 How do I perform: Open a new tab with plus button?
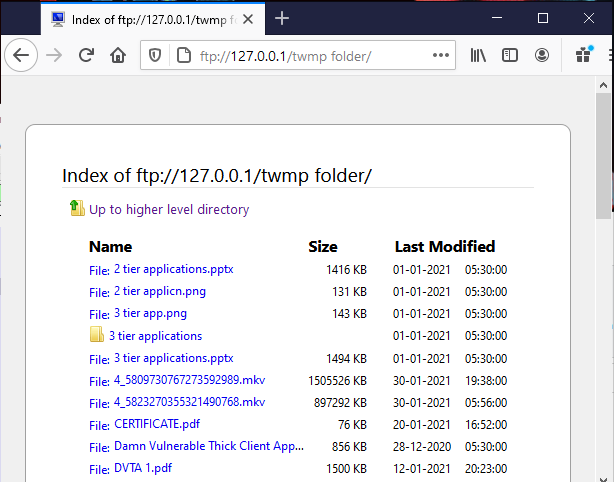tap(282, 18)
